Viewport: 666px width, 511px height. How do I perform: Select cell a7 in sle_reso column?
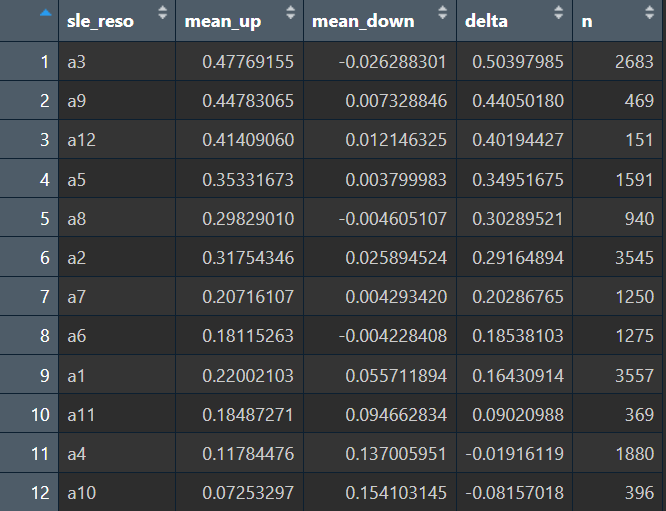tap(117, 296)
